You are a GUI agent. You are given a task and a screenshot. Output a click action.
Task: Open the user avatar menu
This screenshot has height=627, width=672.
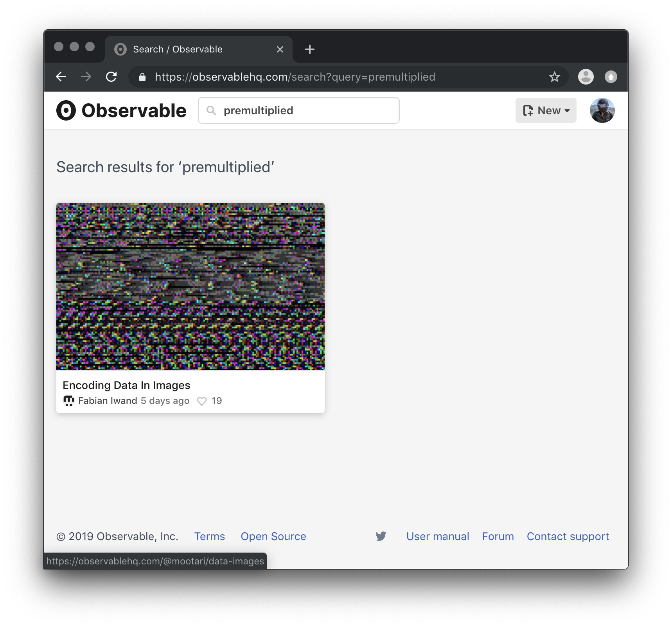(602, 110)
